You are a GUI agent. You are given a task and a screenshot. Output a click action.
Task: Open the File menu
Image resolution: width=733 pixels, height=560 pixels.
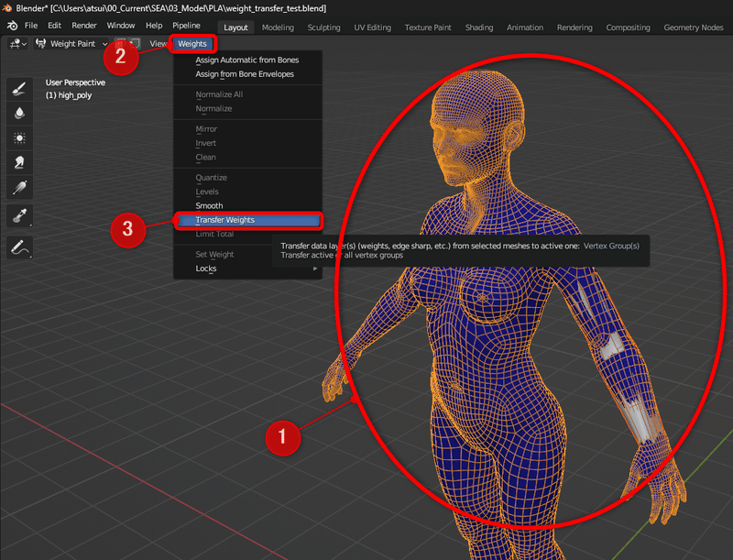point(31,26)
